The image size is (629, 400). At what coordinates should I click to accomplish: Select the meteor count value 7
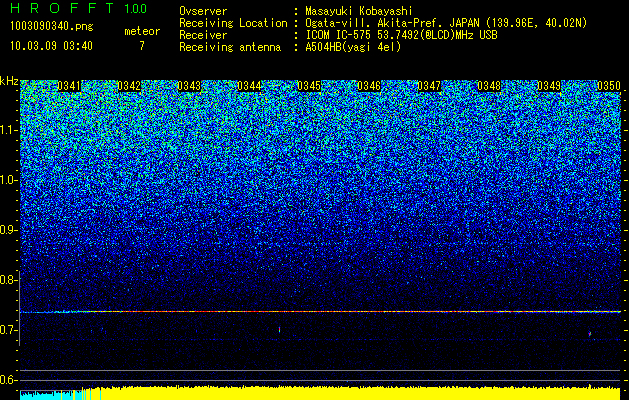pos(142,46)
